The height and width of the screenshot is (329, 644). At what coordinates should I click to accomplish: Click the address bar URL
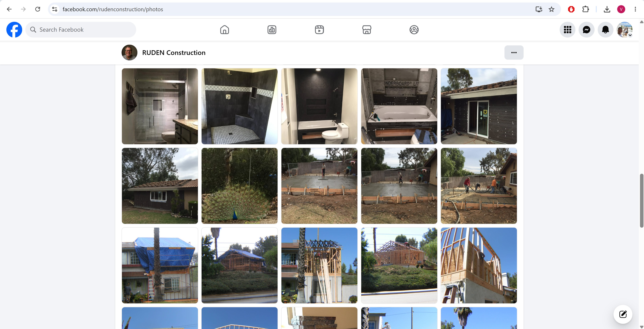click(x=113, y=9)
